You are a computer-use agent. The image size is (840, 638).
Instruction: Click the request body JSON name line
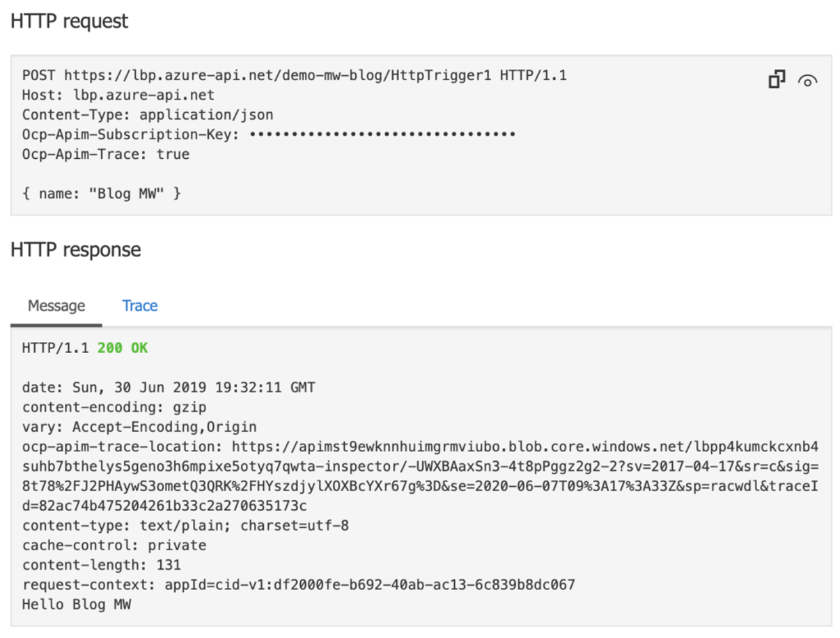pyautogui.click(x=102, y=194)
